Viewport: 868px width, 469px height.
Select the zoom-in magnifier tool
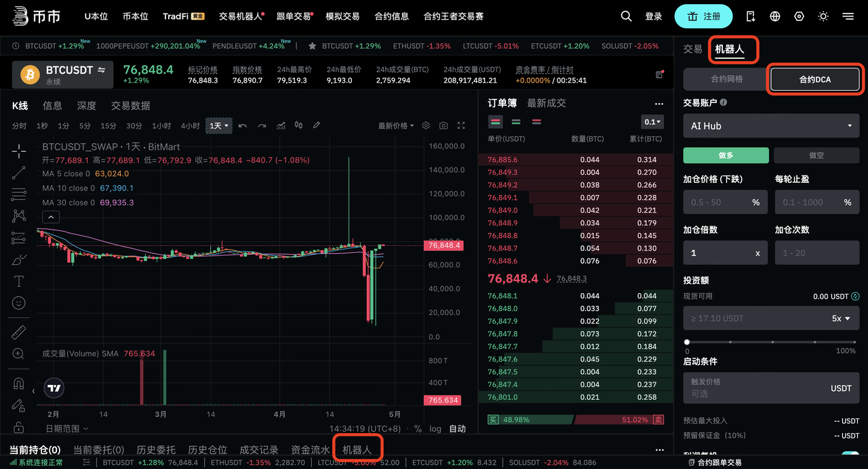[19, 354]
